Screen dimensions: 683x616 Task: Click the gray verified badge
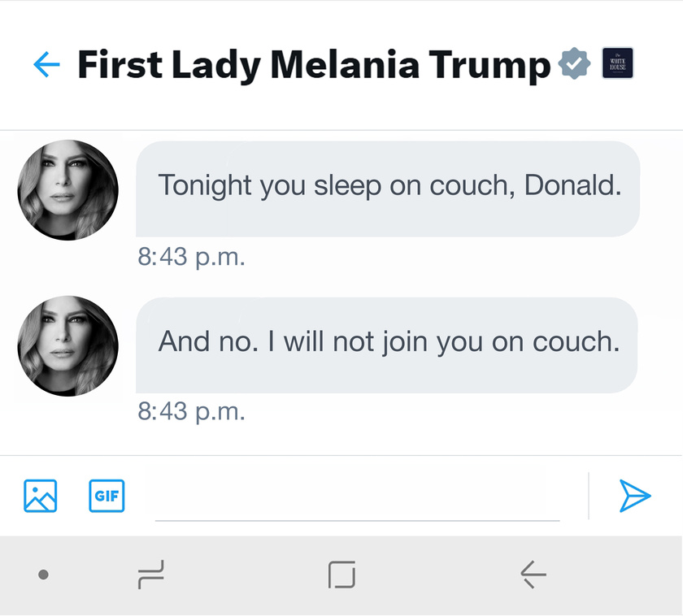(x=575, y=63)
